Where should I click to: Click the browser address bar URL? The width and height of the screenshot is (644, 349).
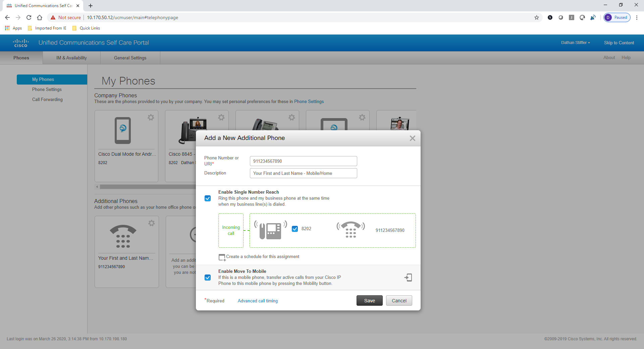pyautogui.click(x=132, y=17)
